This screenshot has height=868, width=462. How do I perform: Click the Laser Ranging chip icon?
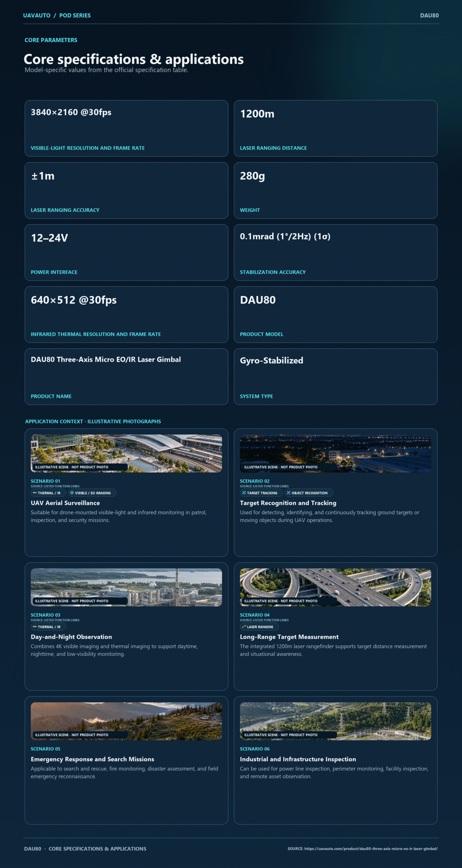244,627
